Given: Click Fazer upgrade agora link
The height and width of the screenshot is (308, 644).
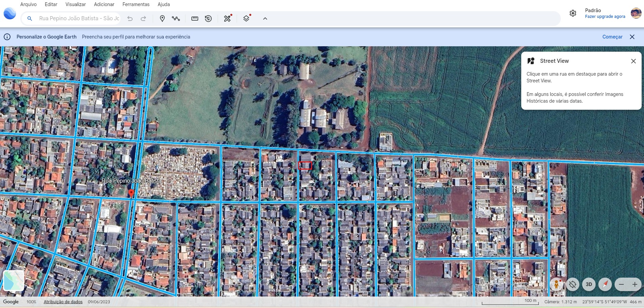Looking at the screenshot, I should pos(605,17).
